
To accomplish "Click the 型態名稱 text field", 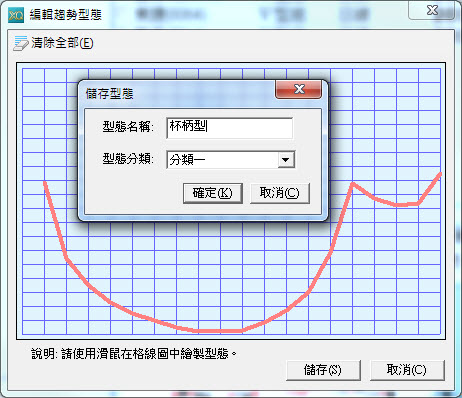I will click(230, 128).
